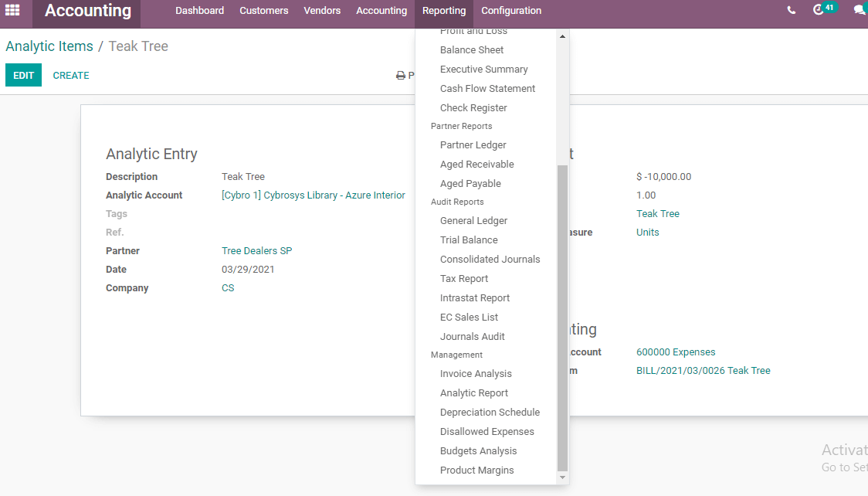Image resolution: width=868 pixels, height=496 pixels.
Task: Click the Description value Teak Tree
Action: 243,177
